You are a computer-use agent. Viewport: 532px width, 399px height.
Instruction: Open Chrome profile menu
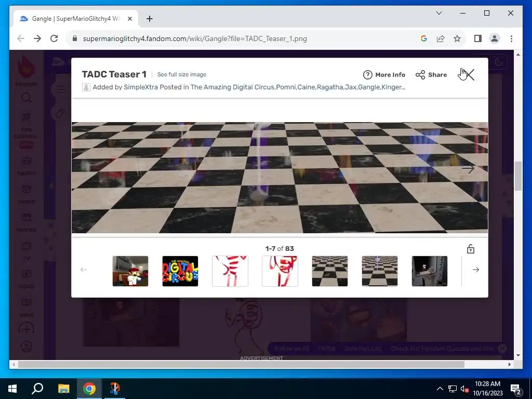(x=495, y=38)
